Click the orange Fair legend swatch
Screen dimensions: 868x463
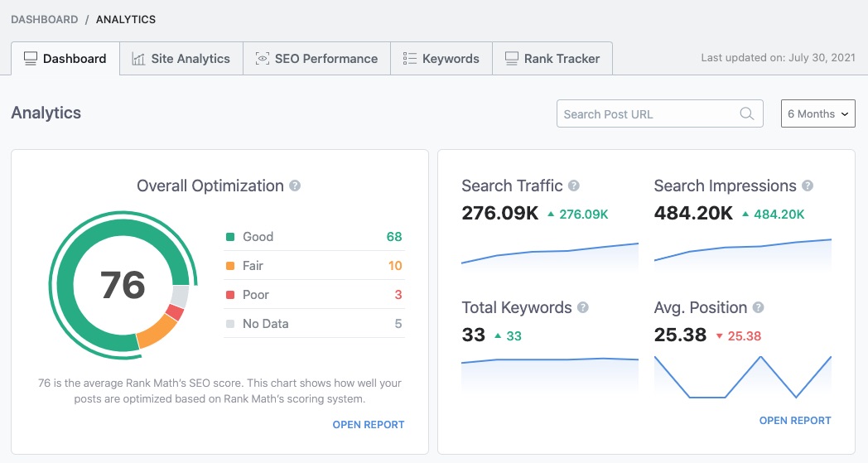pos(230,267)
